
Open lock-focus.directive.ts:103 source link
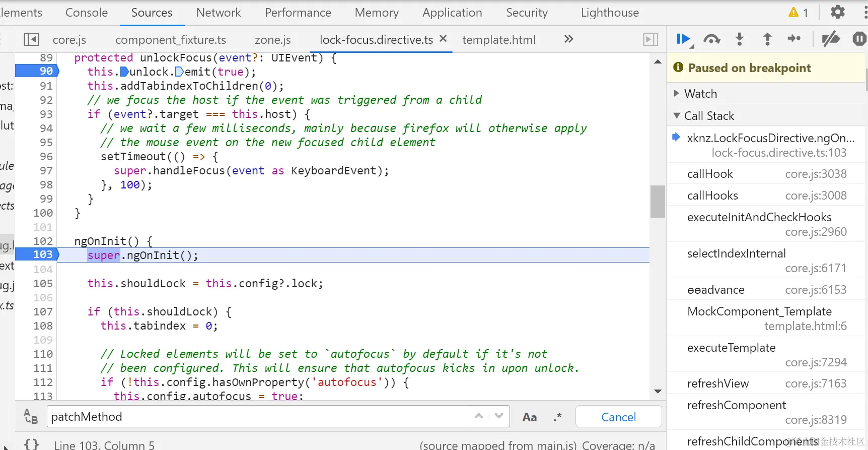779,153
